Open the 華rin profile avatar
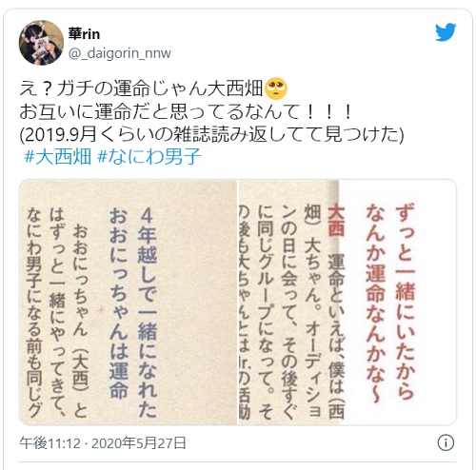This screenshot has width=476, height=470. pos(41,43)
